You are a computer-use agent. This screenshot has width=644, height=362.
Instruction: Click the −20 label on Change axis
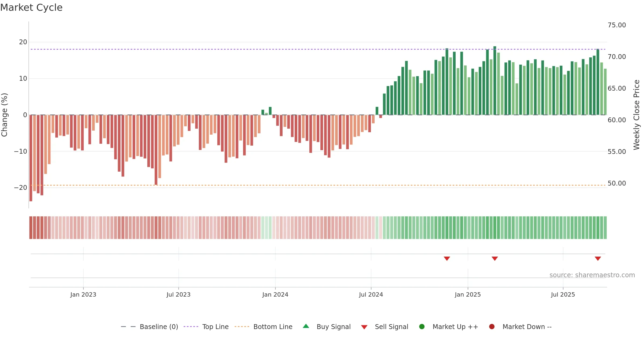[21, 187]
